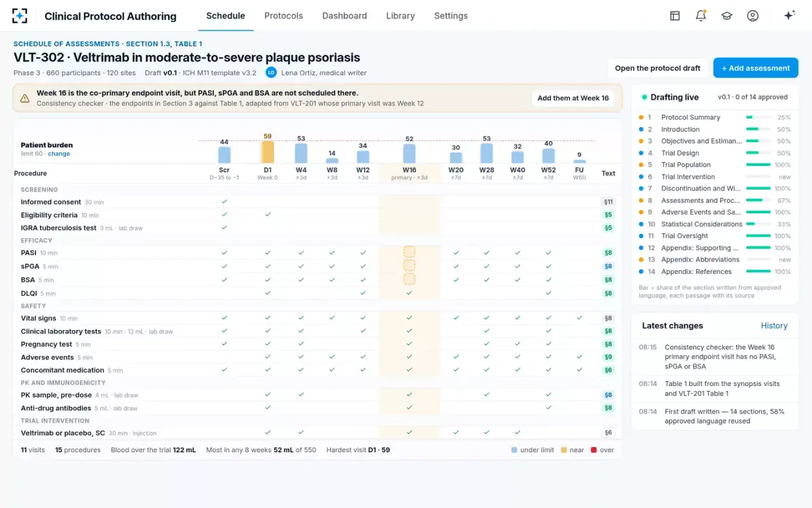The width and height of the screenshot is (812, 508).
Task: Open section 6 Trial Intervention
Action: (x=715, y=177)
